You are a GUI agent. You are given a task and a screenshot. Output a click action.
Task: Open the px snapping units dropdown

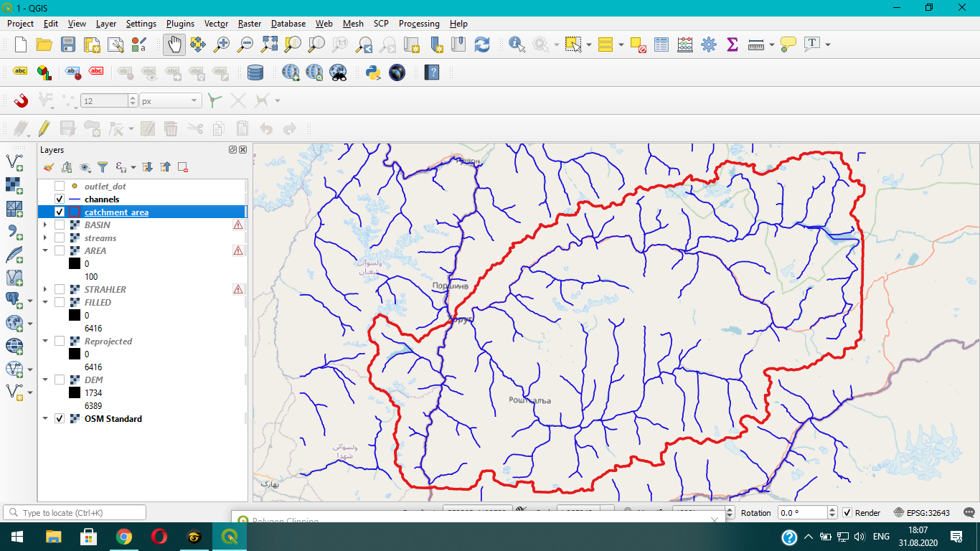[170, 101]
